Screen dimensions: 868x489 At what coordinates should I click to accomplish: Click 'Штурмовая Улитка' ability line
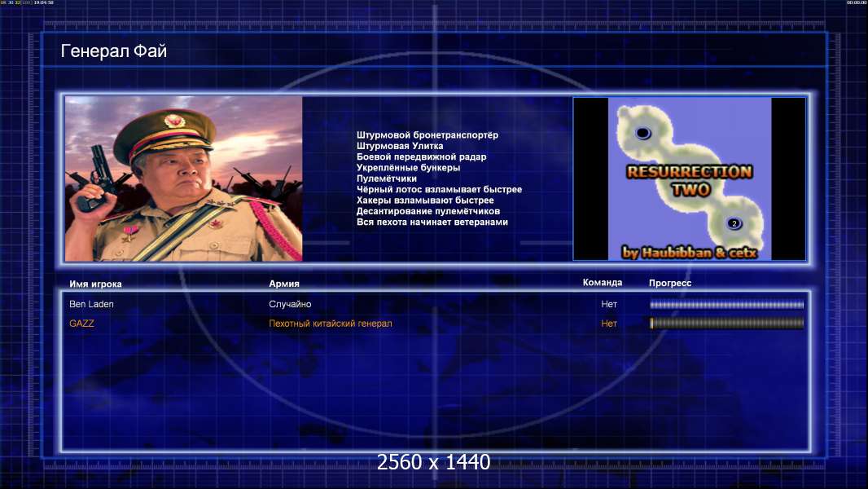click(x=400, y=146)
